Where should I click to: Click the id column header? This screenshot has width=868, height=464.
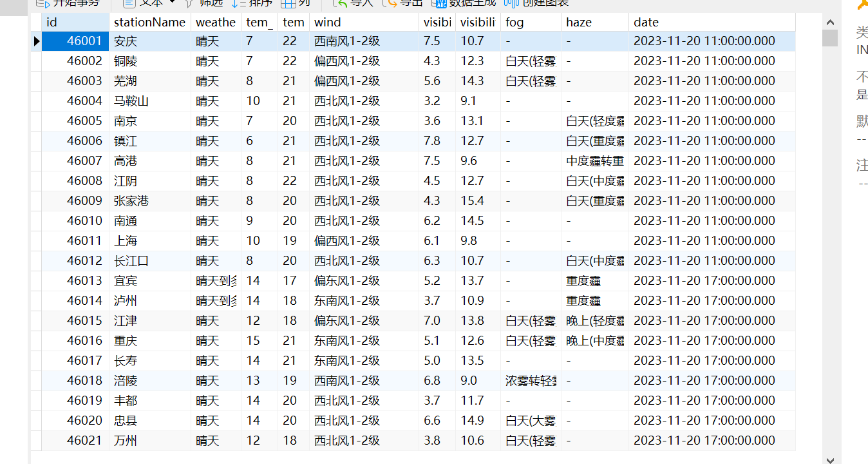click(75, 22)
